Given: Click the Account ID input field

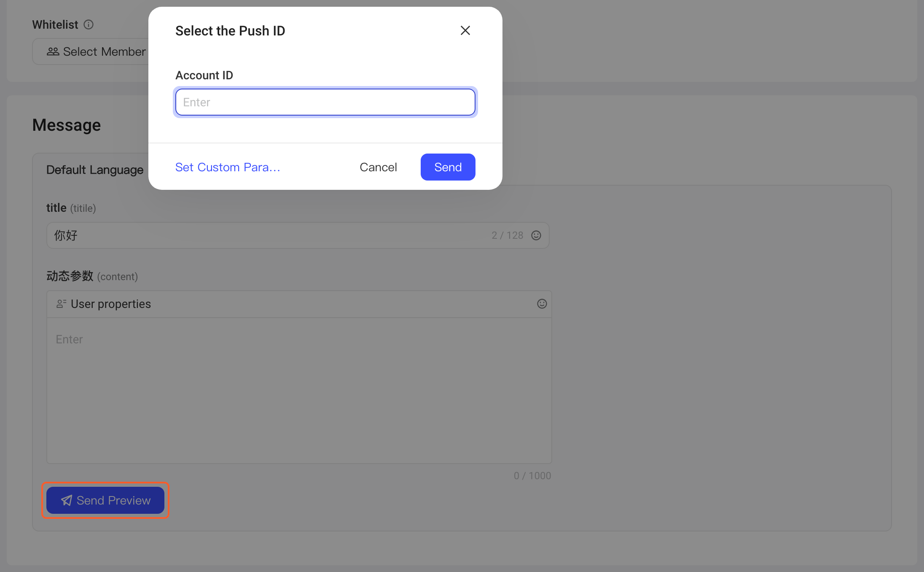Looking at the screenshot, I should [x=325, y=102].
